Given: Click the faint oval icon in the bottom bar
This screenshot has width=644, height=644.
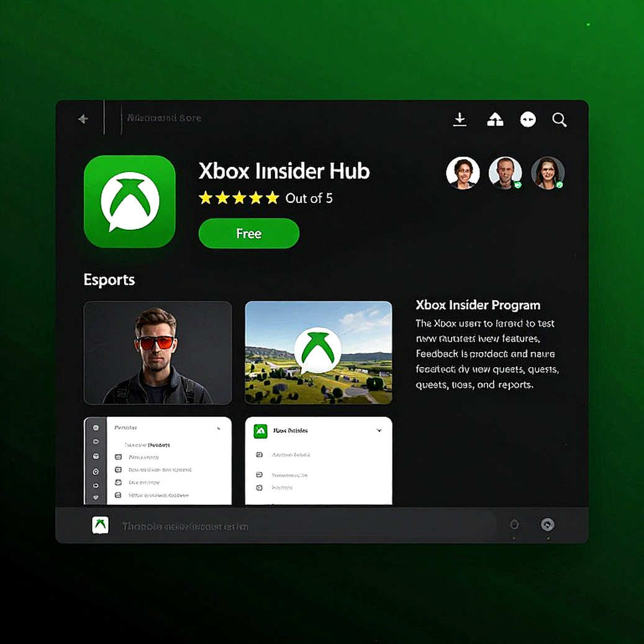Looking at the screenshot, I should (514, 525).
